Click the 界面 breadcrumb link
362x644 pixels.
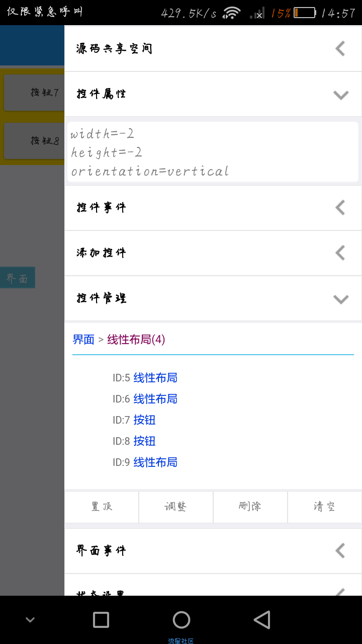83,340
